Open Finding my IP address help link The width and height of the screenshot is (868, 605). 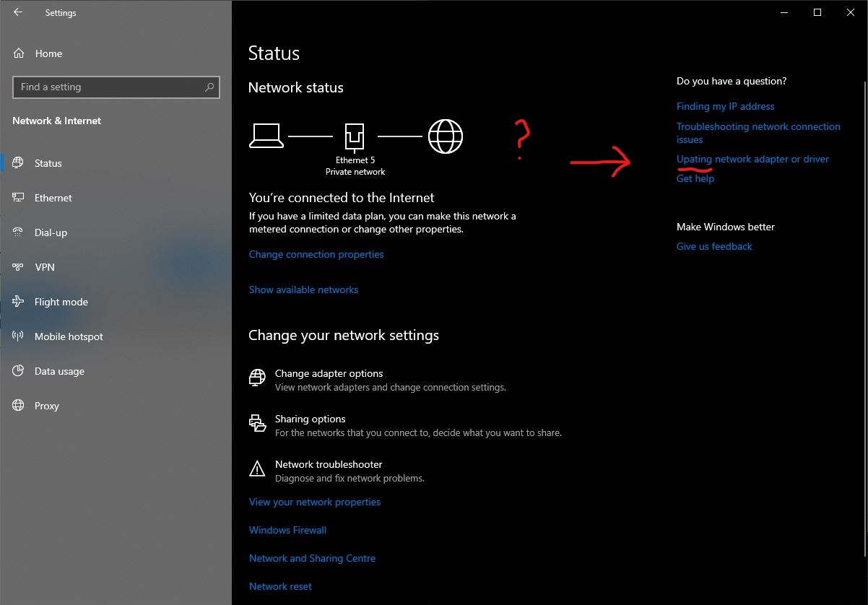click(725, 106)
